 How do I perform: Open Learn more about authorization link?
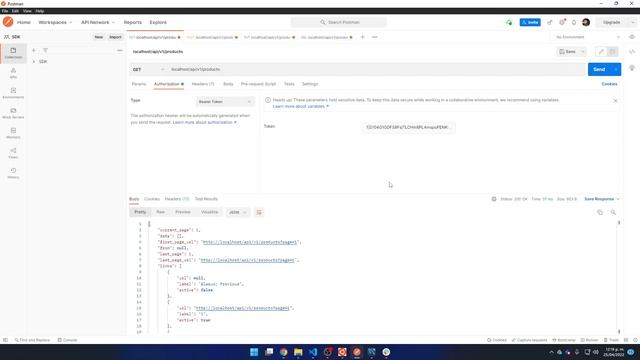204,122
